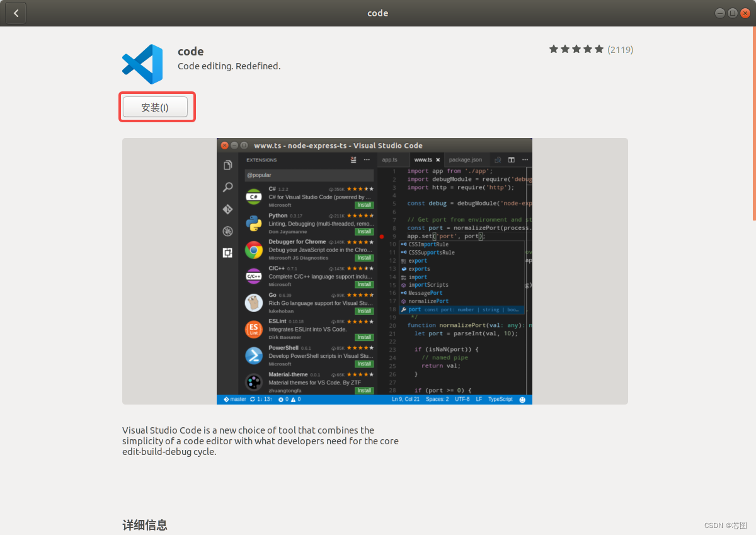Switch to the package.json tab

point(465,159)
